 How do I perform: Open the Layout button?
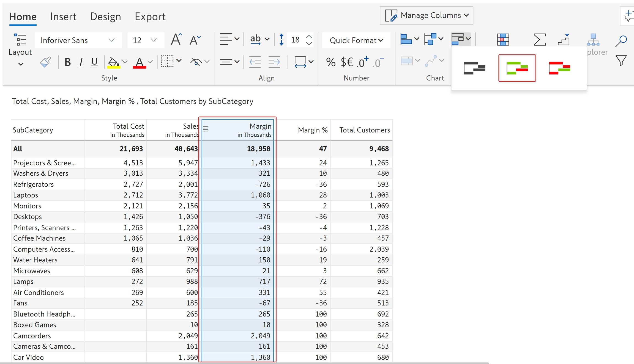point(20,51)
